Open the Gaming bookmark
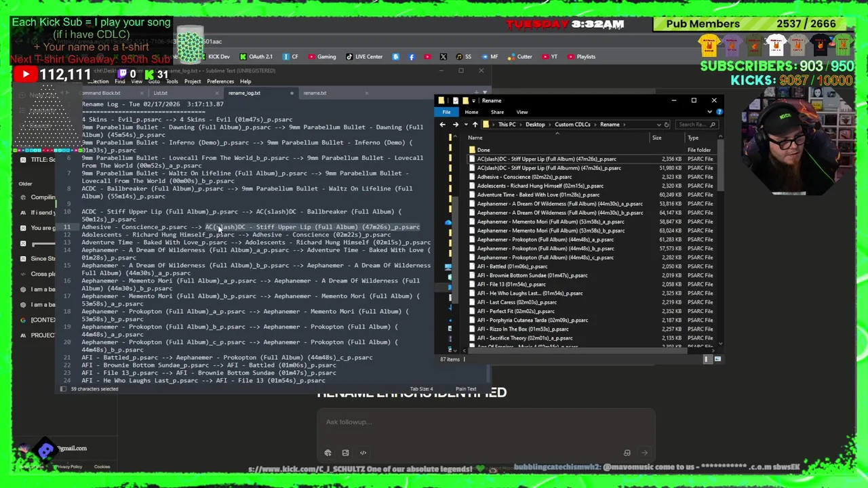Viewport: 868px width, 488px height. 321,57
